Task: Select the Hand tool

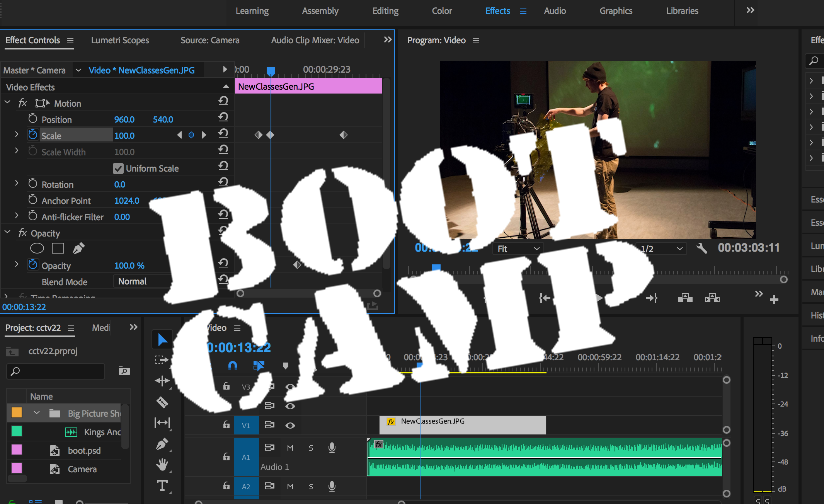Action: [162, 464]
